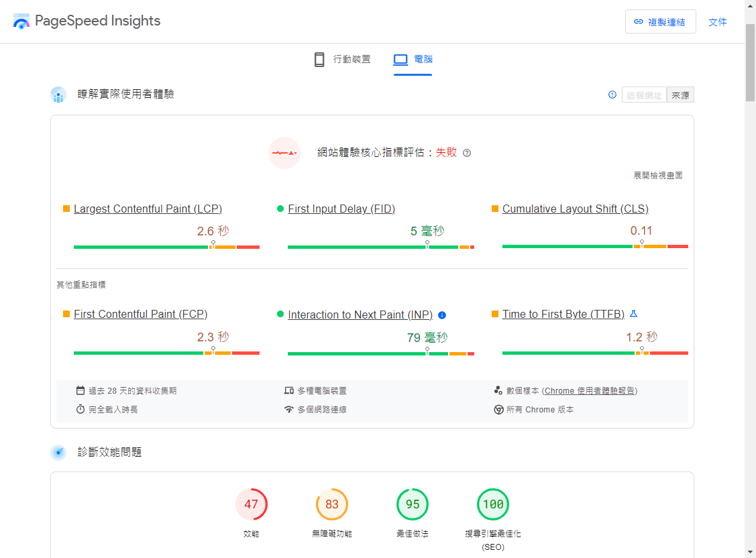Viewport: 756px width, 558px height.
Task: Click the FCP distribution bar
Action: click(167, 353)
